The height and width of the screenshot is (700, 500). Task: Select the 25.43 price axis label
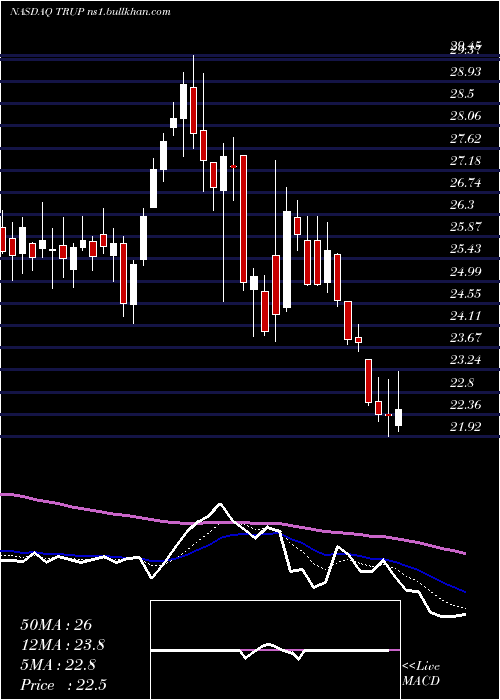(x=466, y=249)
